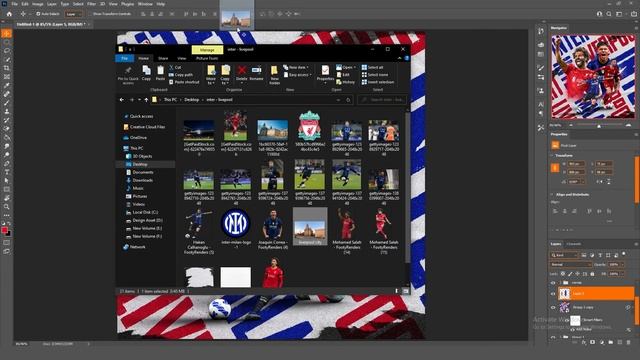Select the Move tool in Photoshop toolbar
Image resolution: width=640 pixels, height=360 pixels.
7,33
